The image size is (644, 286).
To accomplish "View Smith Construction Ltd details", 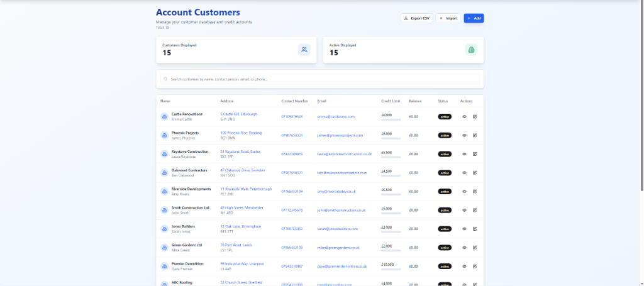I will click(x=465, y=210).
